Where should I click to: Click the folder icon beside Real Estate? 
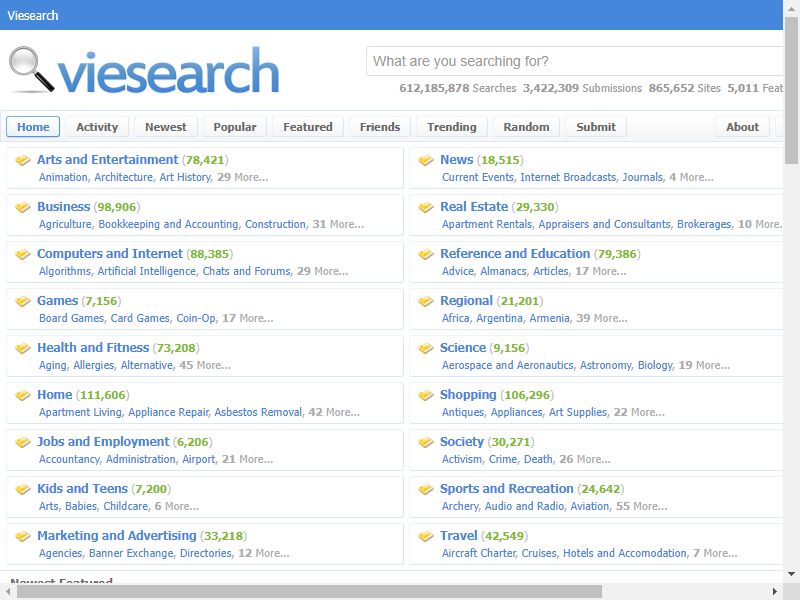coord(426,207)
